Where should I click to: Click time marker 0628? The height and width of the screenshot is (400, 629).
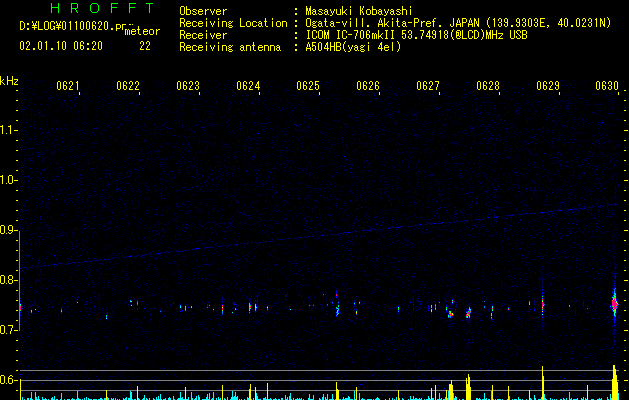click(x=488, y=86)
